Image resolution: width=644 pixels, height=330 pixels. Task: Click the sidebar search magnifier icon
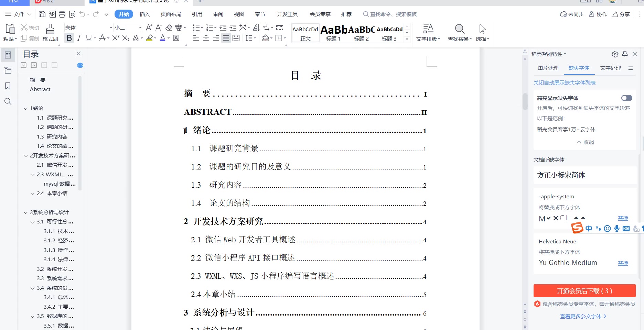pos(8,101)
